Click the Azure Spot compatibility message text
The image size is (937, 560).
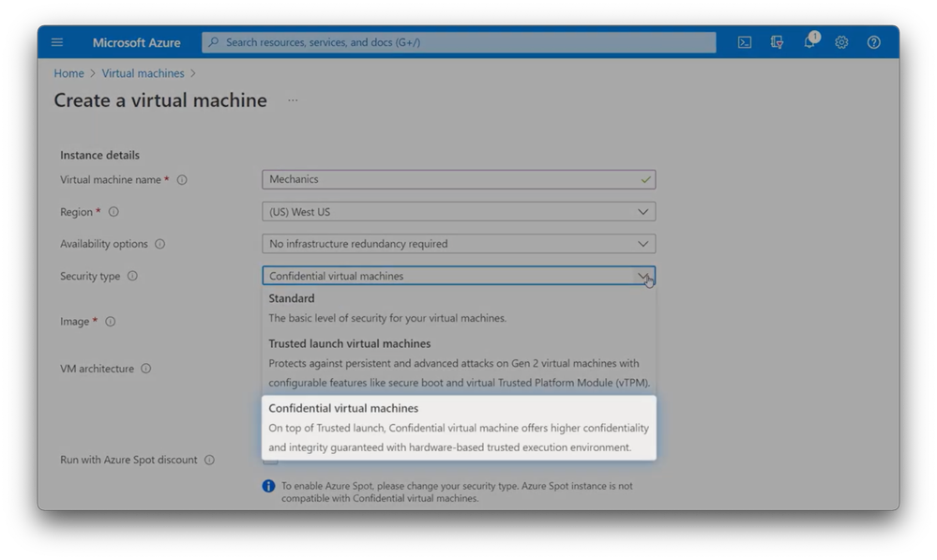[457, 492]
